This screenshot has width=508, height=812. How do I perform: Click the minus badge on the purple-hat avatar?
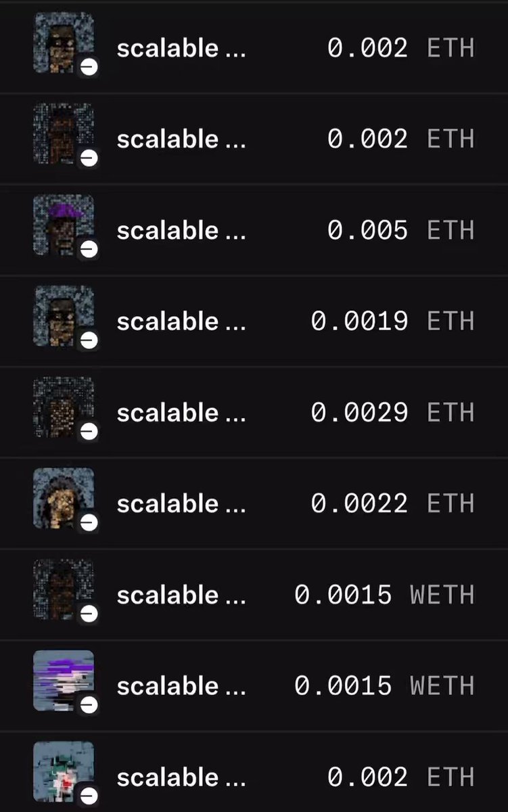click(x=89, y=249)
